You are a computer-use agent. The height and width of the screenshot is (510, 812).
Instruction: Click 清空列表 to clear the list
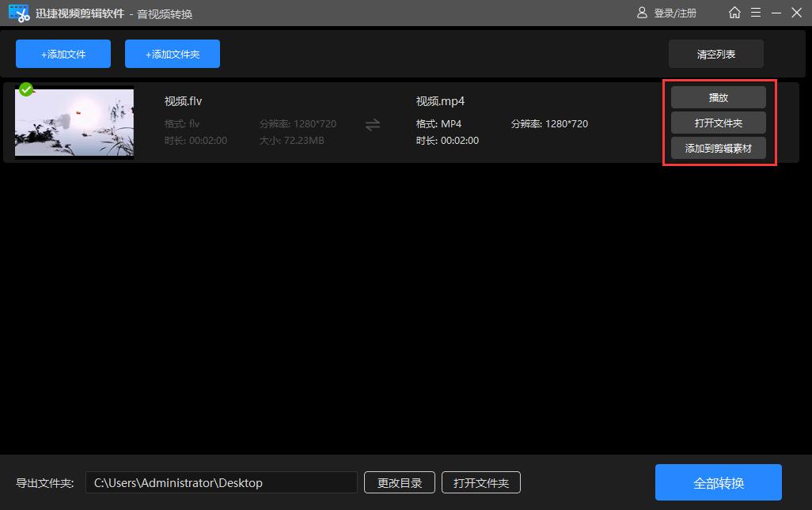pos(716,53)
